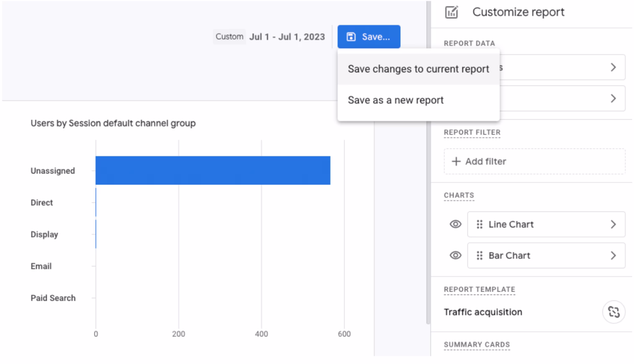Click the 'Traffic acquisition' template name
Image resolution: width=634 pixels, height=364 pixels.
click(483, 312)
